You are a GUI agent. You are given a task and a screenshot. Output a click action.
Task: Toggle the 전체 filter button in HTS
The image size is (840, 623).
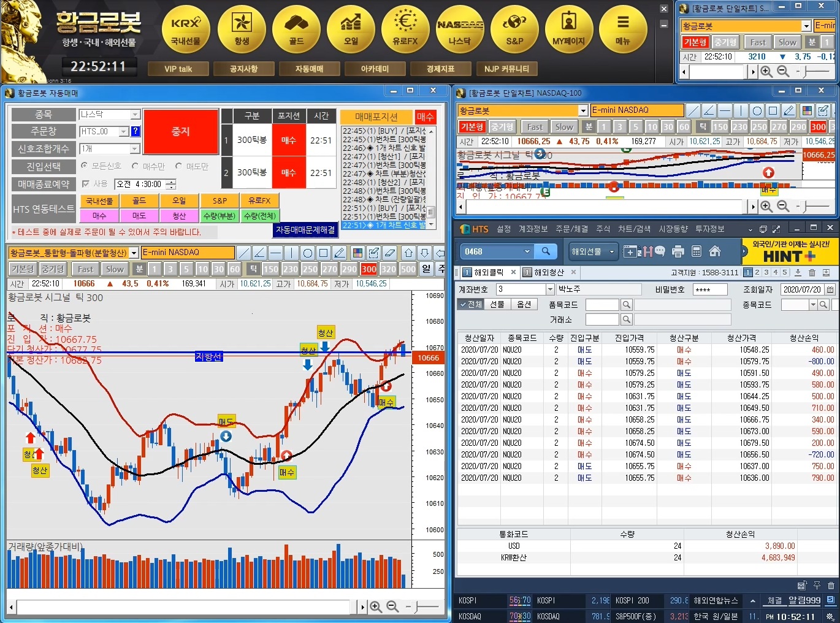pos(471,304)
